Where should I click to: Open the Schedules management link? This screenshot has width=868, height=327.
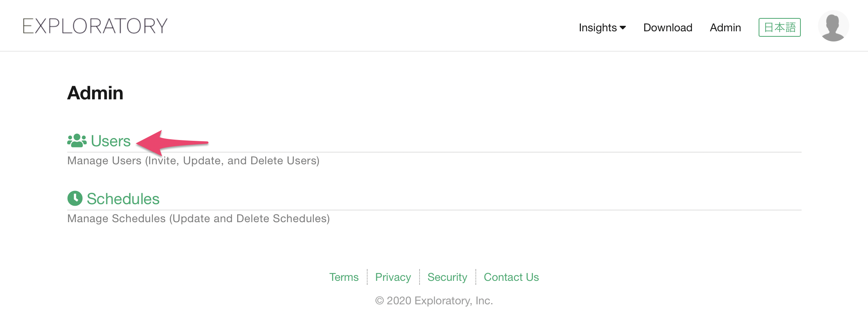(123, 199)
